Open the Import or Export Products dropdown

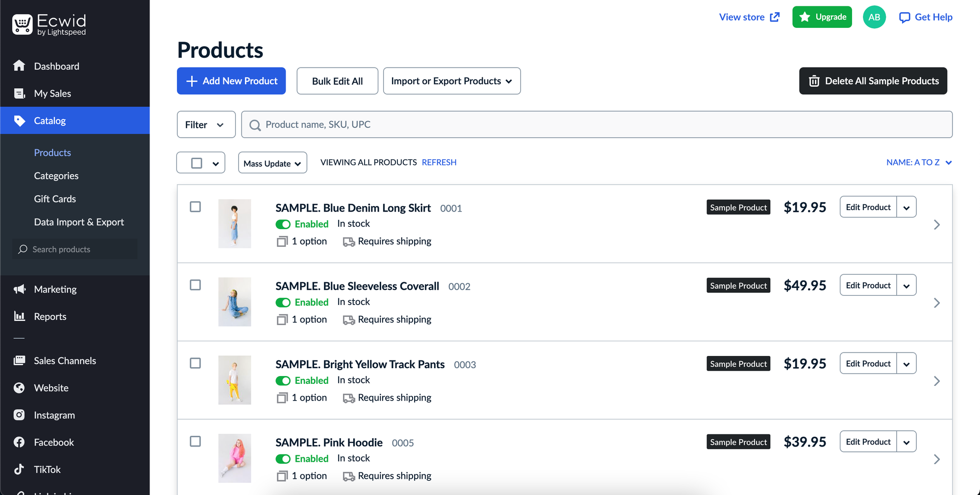click(x=452, y=81)
